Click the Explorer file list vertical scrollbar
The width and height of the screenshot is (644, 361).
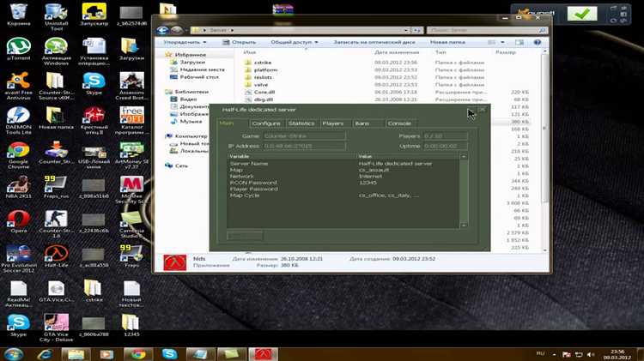pyautogui.click(x=545, y=128)
